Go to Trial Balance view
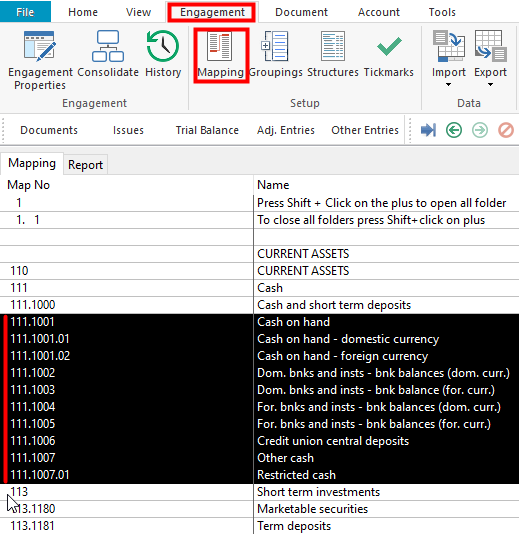519x534 pixels. [207, 130]
